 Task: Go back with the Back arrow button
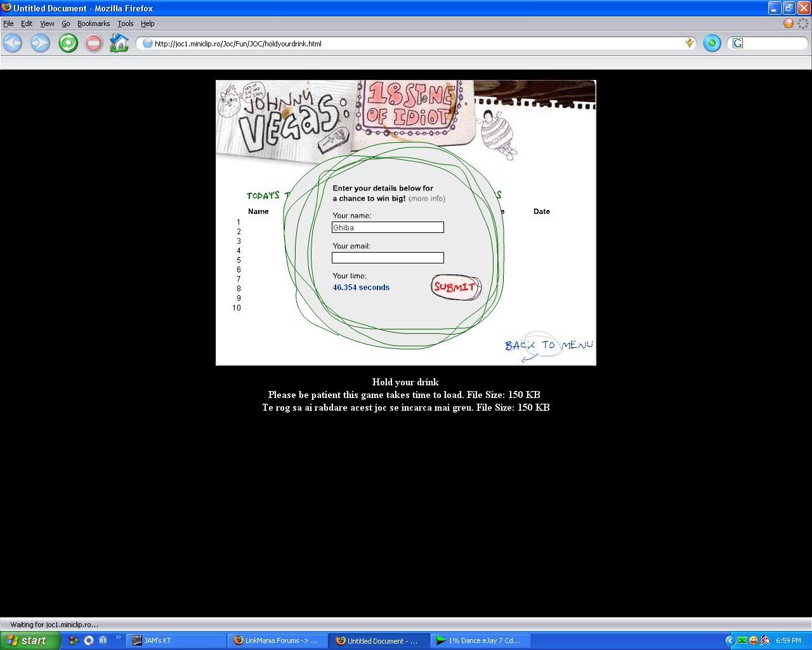(x=13, y=43)
